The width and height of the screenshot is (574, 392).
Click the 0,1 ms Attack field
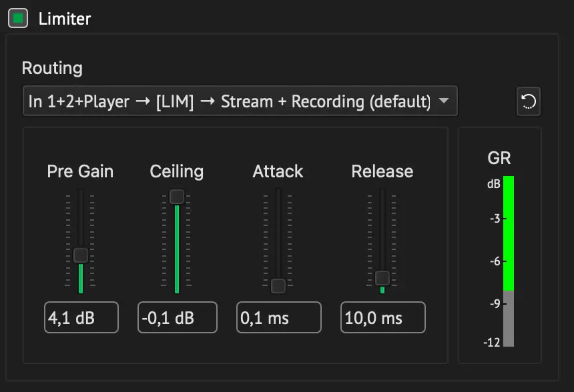tap(279, 317)
